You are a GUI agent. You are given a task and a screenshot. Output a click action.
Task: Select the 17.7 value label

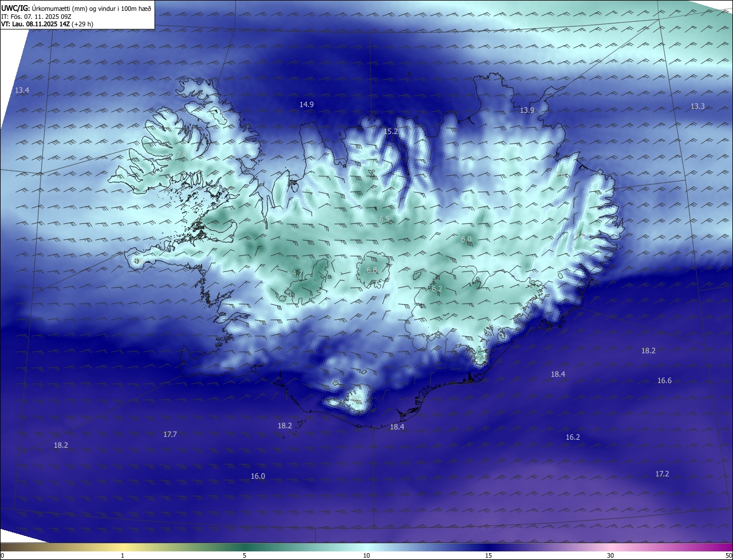[x=170, y=434]
